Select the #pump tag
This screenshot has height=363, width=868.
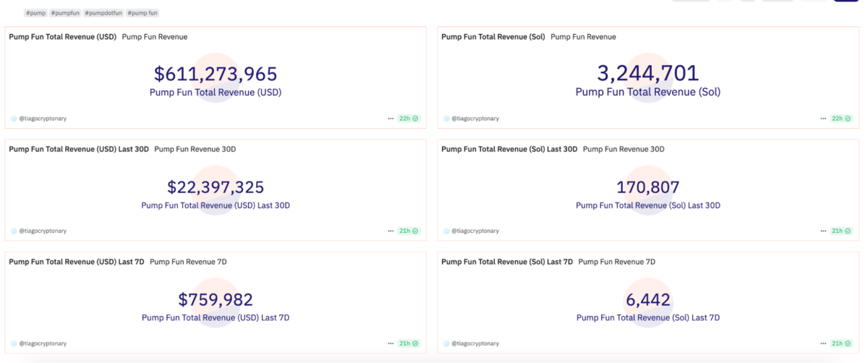tap(35, 13)
